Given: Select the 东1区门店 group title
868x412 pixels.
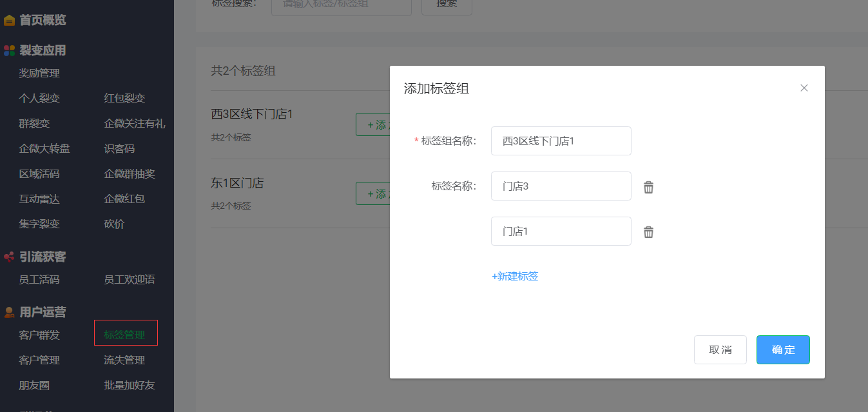Looking at the screenshot, I should tap(238, 183).
